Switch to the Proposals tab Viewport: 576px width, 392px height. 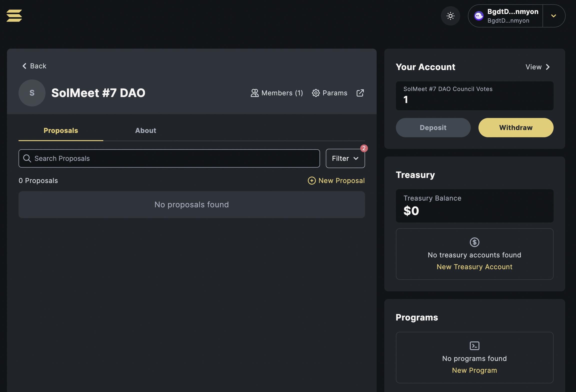(61, 130)
